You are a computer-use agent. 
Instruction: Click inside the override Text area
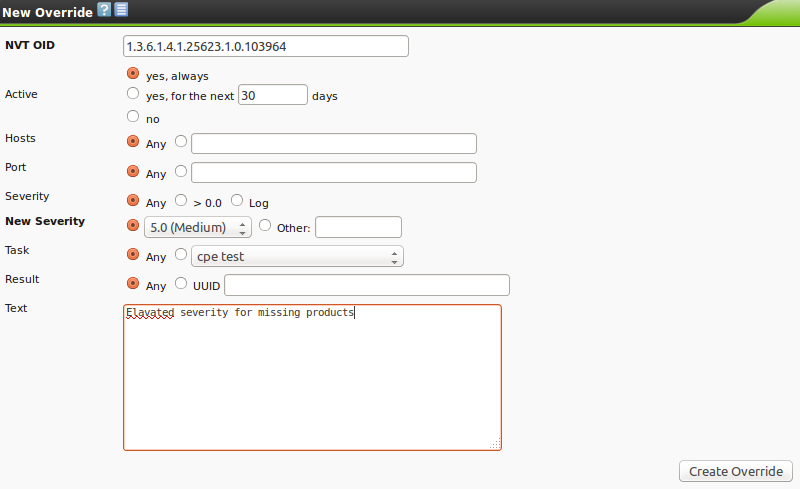coord(312,378)
